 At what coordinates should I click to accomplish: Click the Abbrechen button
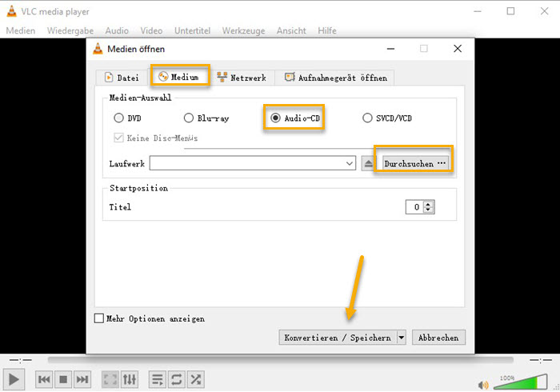point(438,338)
